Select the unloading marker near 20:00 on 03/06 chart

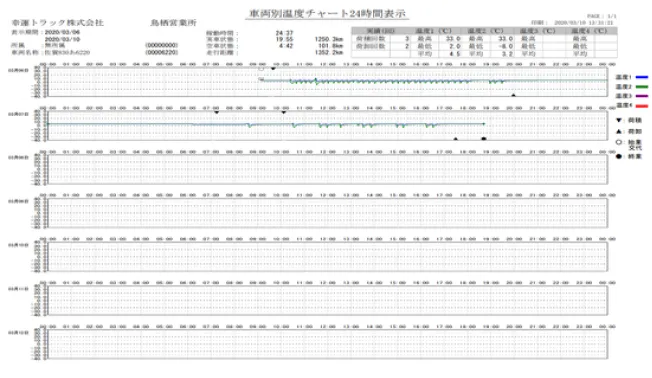click(x=514, y=95)
